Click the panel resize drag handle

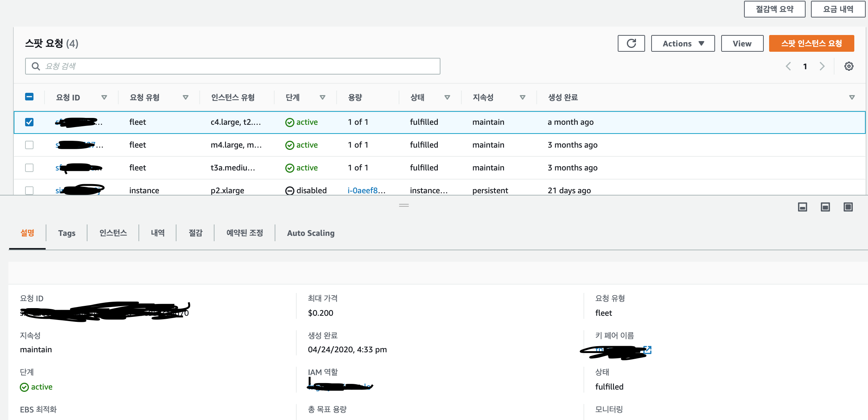404,205
